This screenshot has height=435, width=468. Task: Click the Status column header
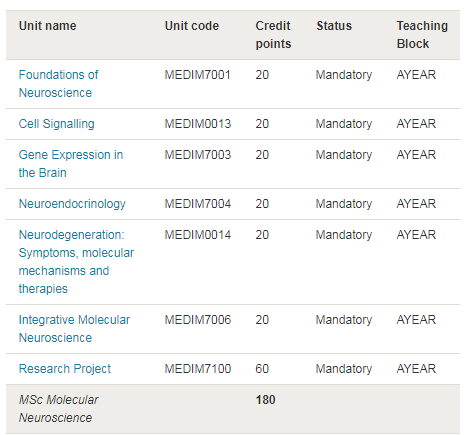coord(334,26)
